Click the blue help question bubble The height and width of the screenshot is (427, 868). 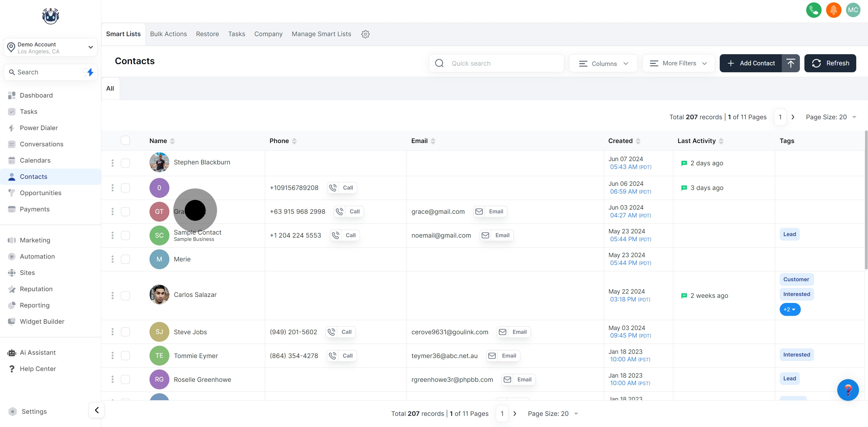pyautogui.click(x=848, y=390)
